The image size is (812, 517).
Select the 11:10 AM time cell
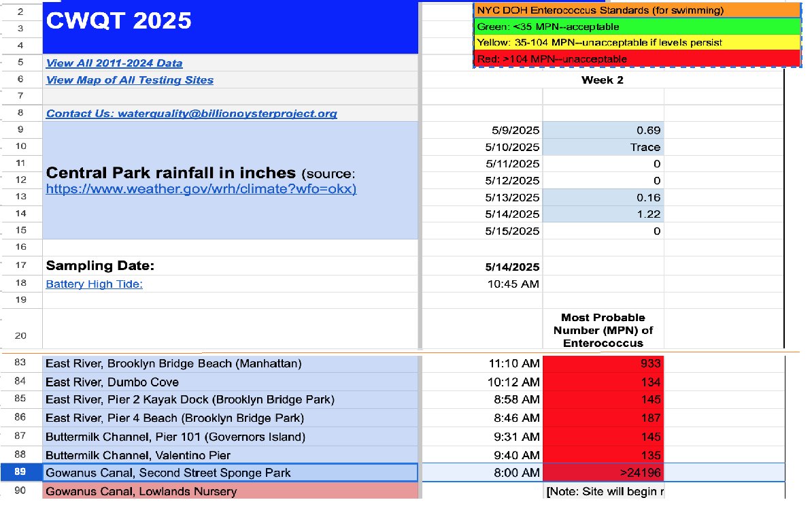click(x=483, y=364)
